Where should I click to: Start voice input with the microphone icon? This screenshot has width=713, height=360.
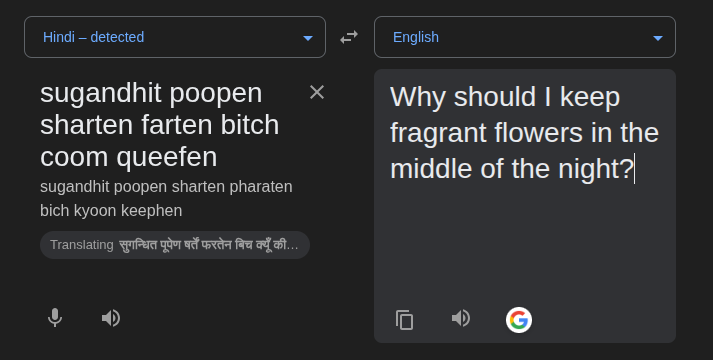[55, 318]
